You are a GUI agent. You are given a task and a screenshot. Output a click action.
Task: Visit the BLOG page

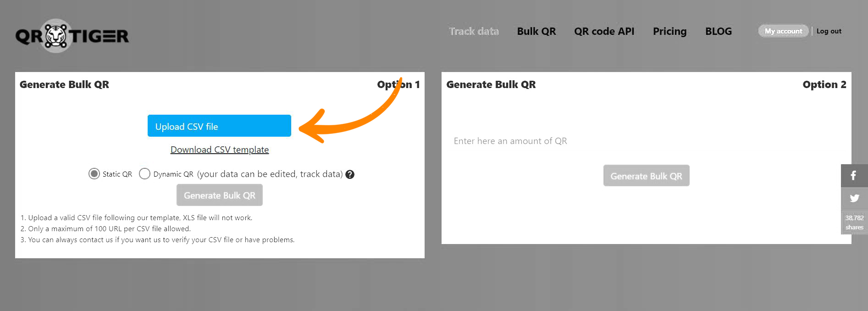click(x=719, y=31)
